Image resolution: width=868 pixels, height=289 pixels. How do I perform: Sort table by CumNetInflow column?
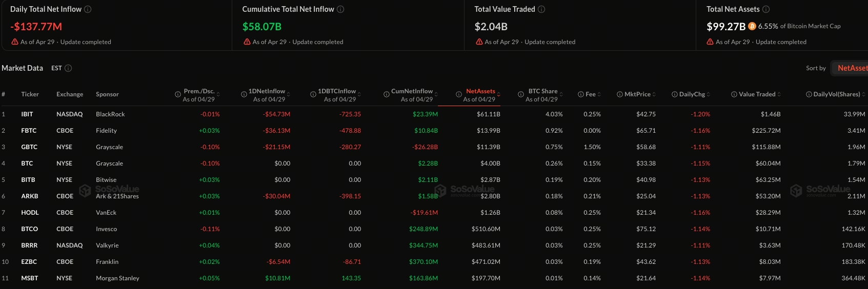436,94
